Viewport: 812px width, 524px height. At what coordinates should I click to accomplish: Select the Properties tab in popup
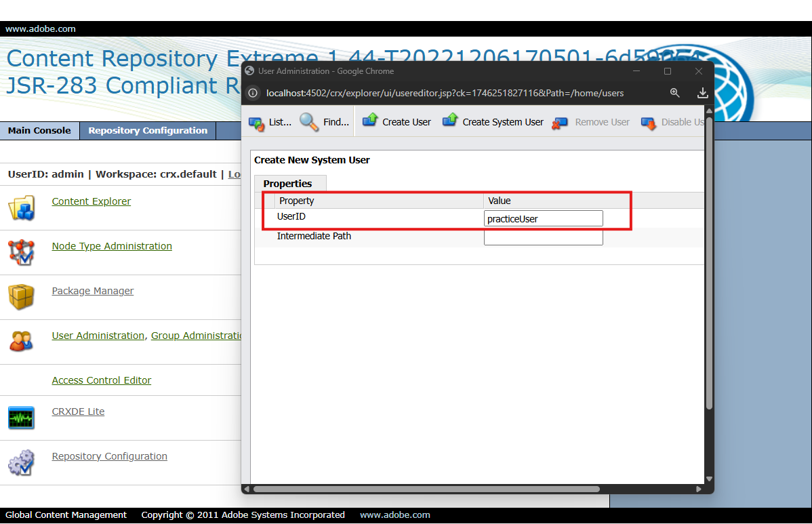(290, 184)
